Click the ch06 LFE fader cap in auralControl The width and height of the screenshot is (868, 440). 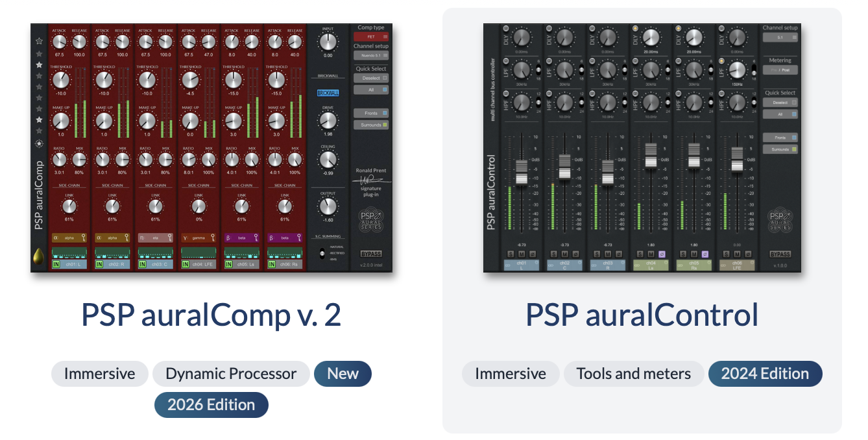(x=737, y=159)
